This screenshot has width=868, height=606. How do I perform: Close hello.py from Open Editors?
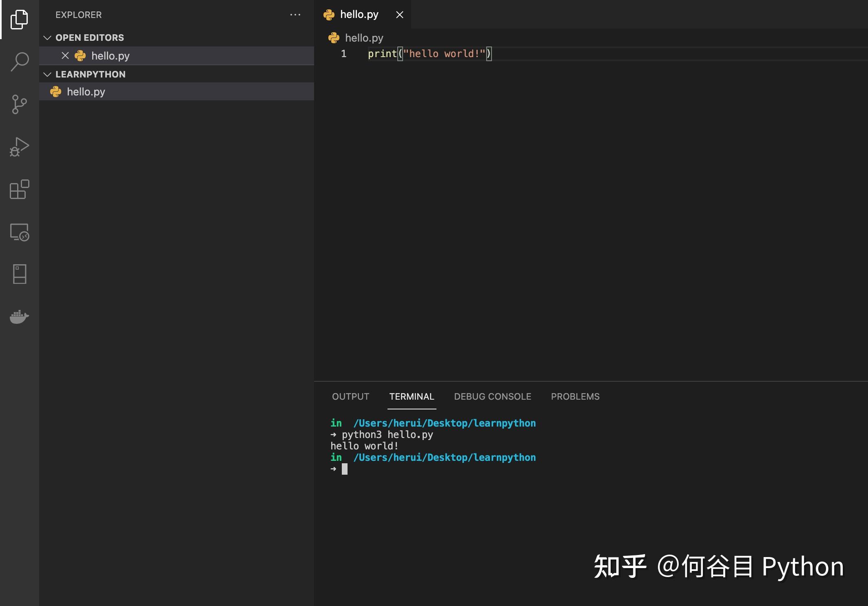point(65,55)
